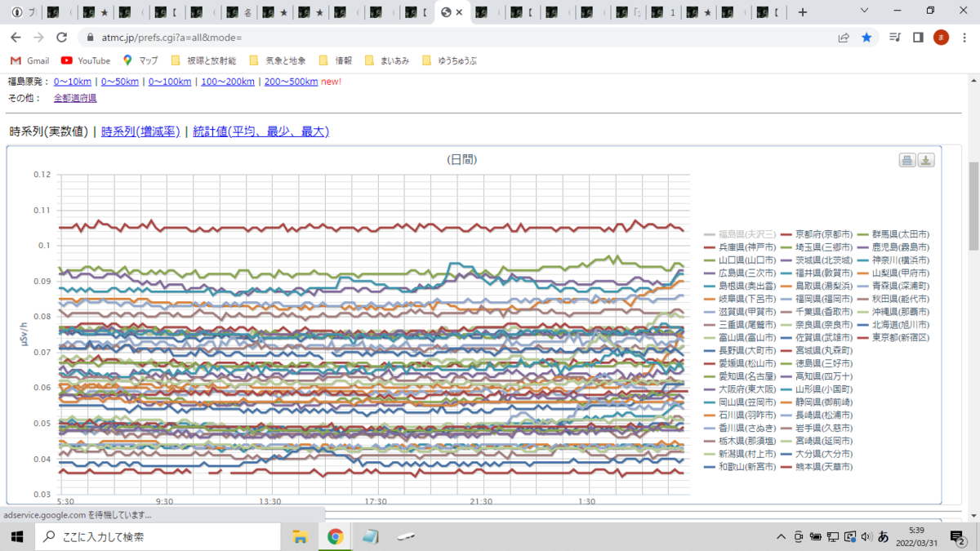This screenshot has height=551, width=980.
Task: Show hidden system tray icons
Action: [x=782, y=536]
